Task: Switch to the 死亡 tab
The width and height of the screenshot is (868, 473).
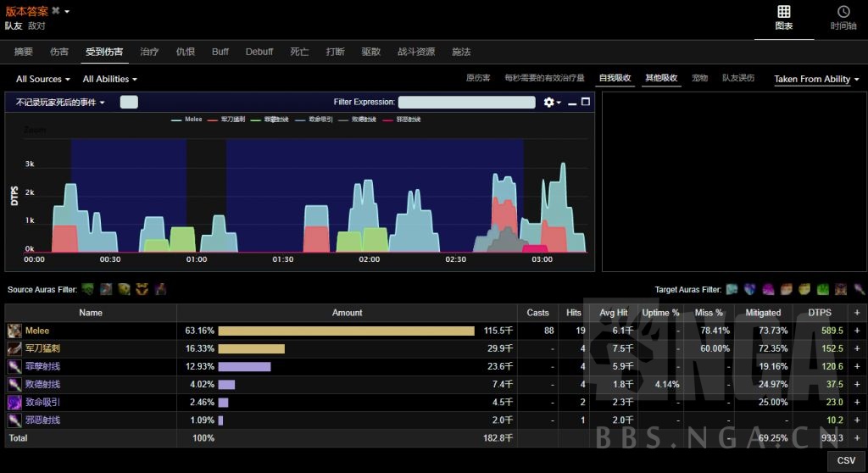Action: point(299,52)
